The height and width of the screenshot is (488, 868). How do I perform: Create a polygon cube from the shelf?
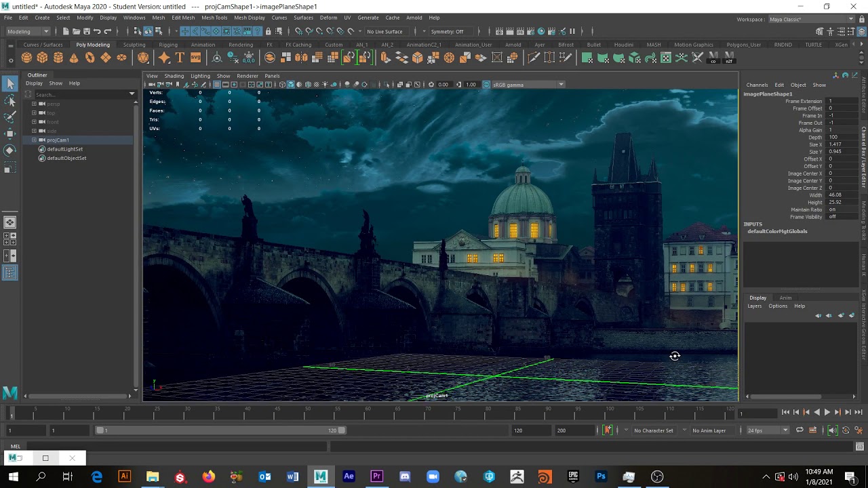click(x=42, y=58)
